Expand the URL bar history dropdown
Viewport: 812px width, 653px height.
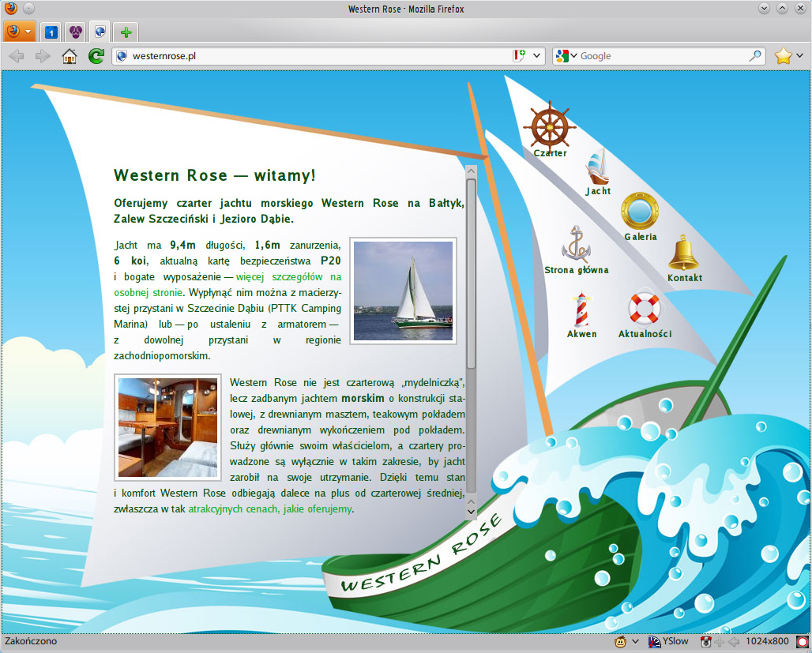coord(537,56)
